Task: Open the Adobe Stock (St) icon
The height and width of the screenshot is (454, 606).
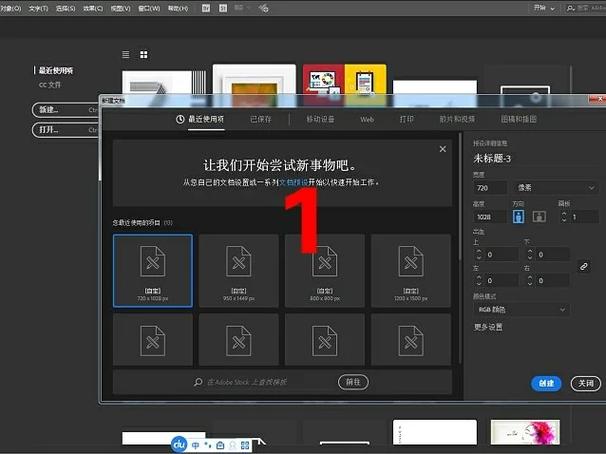Action: pyautogui.click(x=223, y=8)
